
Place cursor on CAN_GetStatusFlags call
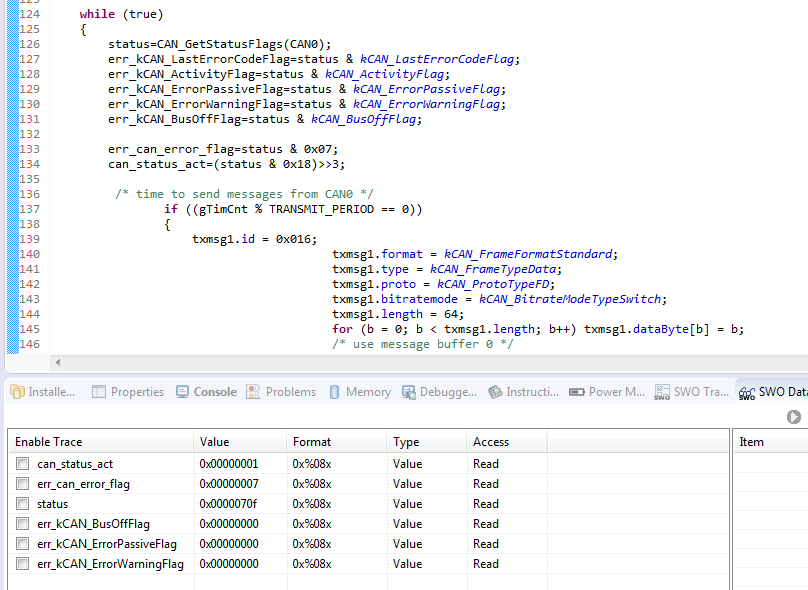tap(220, 44)
